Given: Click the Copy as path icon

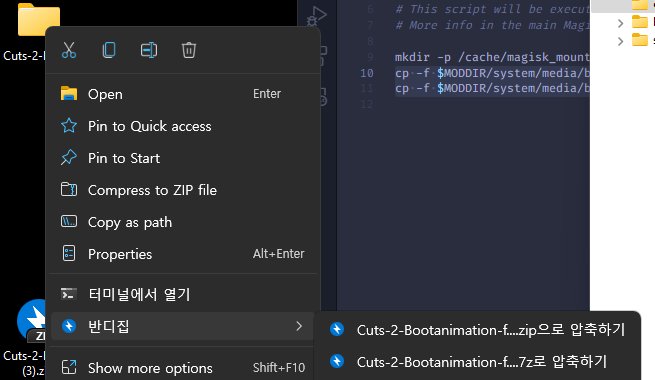Looking at the screenshot, I should (69, 221).
